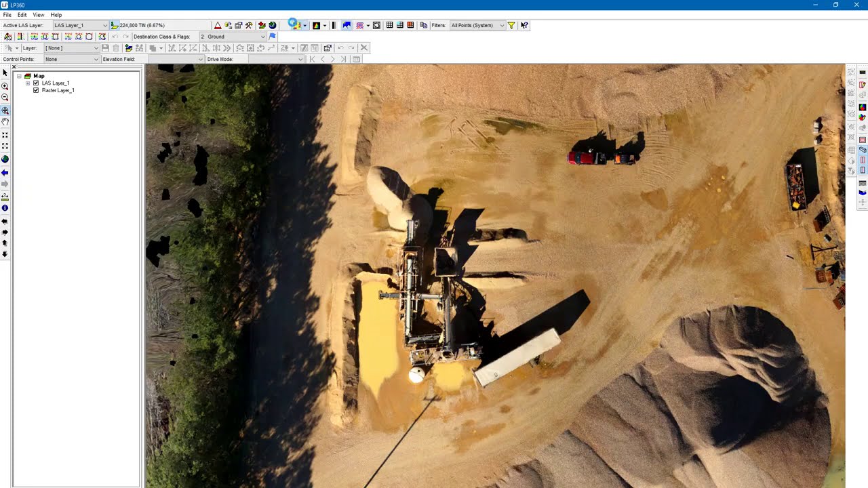Click the color ramp display icon
The image size is (868, 488).
pos(316,26)
